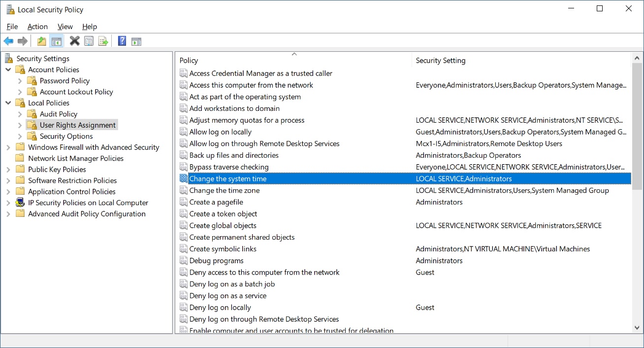Select 'Allow log on through Remote Desktop Services'
644x348 pixels.
point(264,143)
